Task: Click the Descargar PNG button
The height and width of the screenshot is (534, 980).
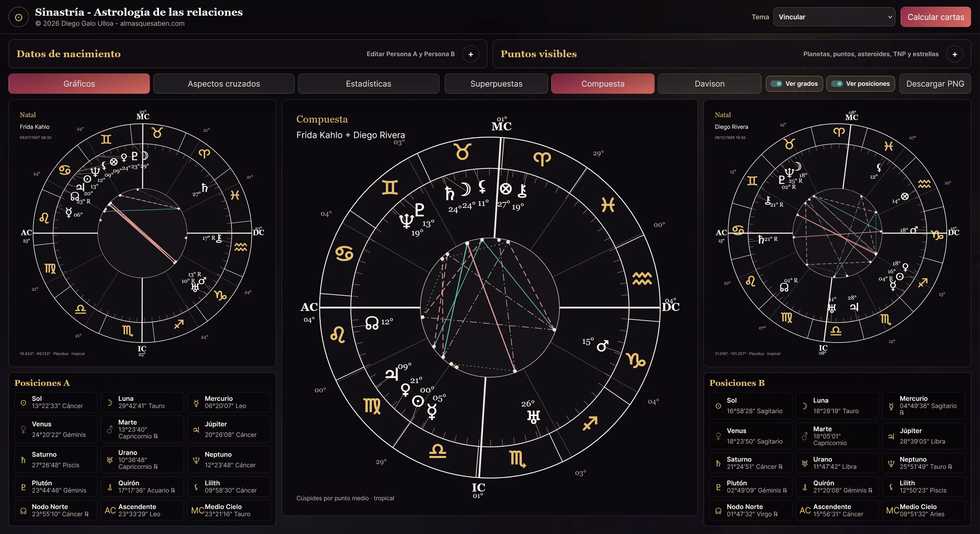Action: [935, 83]
